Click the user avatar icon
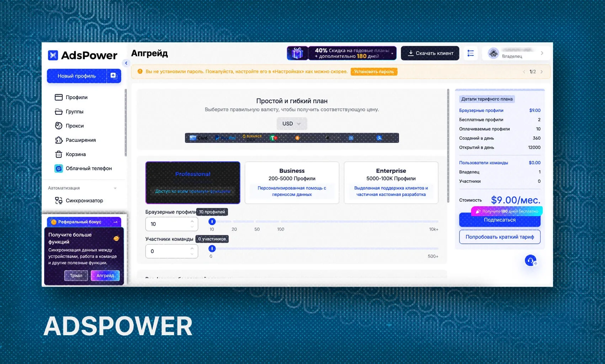Screen dimensions: 605x364 pos(493,53)
